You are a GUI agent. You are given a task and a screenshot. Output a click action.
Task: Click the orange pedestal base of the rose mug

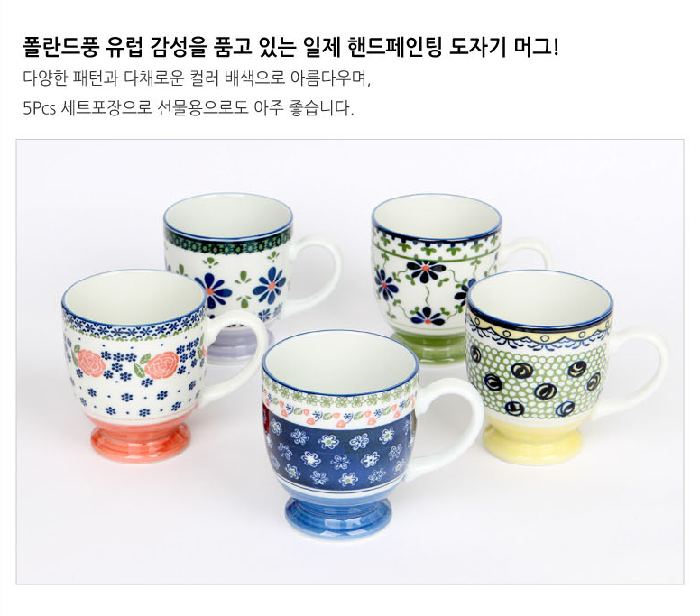point(140,440)
